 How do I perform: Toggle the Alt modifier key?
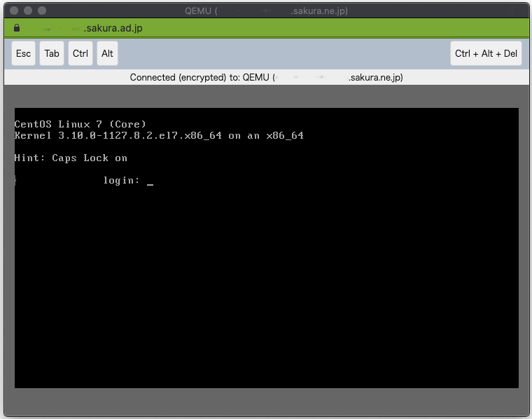(x=107, y=53)
